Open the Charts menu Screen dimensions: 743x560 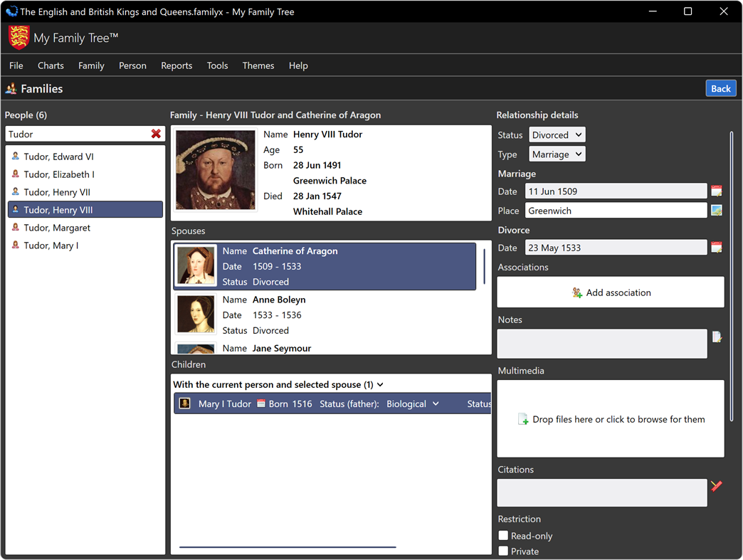pyautogui.click(x=51, y=65)
